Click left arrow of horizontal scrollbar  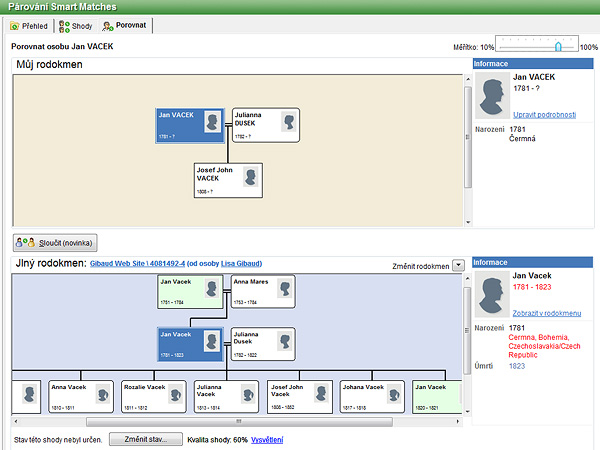(x=16, y=422)
